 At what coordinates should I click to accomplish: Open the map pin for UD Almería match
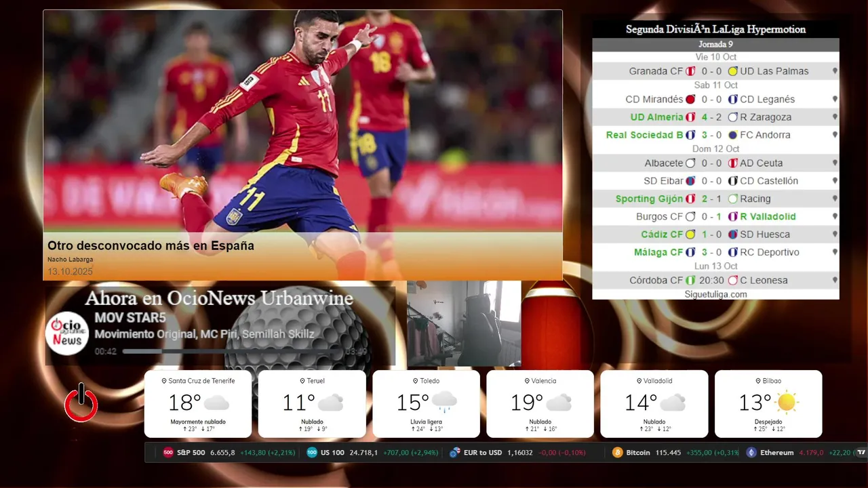coord(835,117)
